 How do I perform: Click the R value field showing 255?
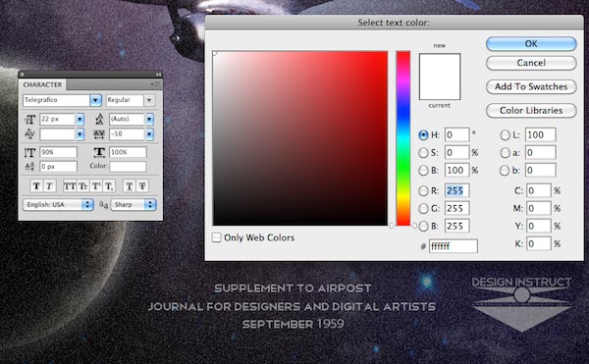pos(457,190)
